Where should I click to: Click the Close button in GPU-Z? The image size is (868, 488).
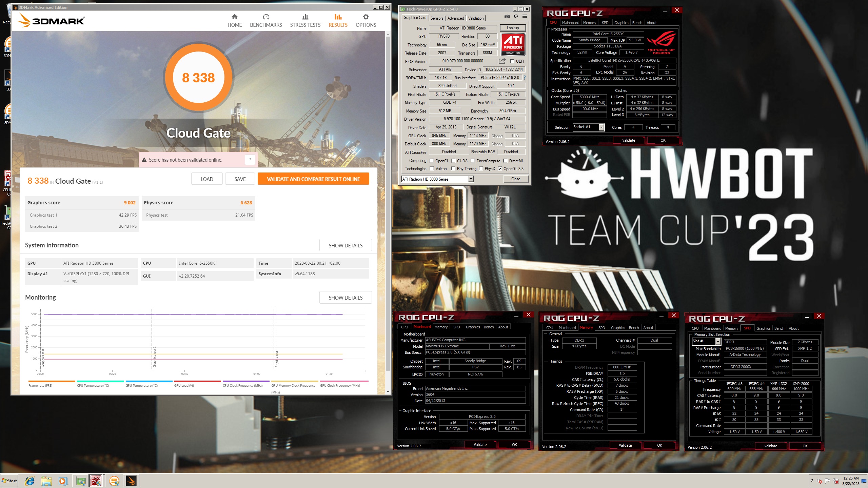point(515,179)
